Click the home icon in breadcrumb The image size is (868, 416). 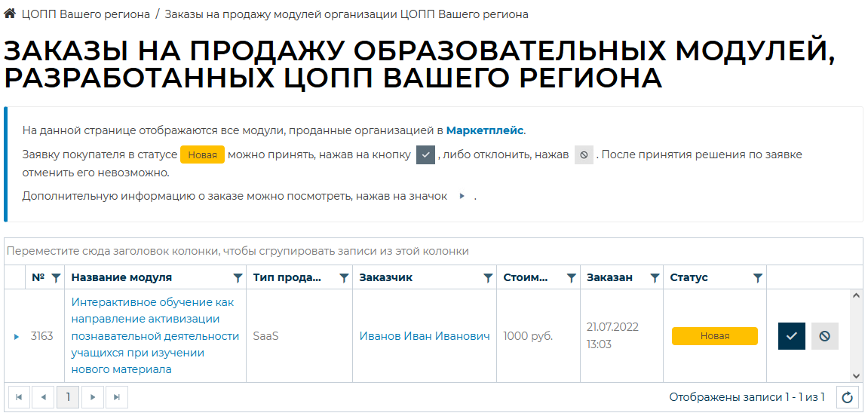click(10, 14)
